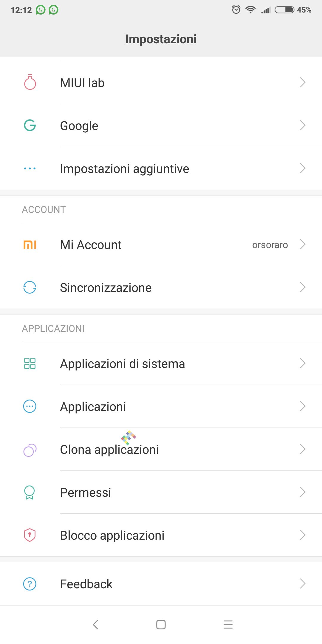Expand MIUI lab using its chevron
The width and height of the screenshot is (322, 644).
point(303,82)
